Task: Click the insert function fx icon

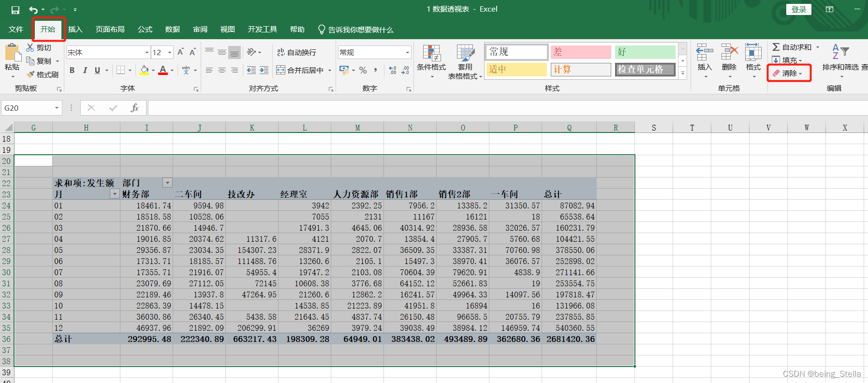Action: point(134,108)
